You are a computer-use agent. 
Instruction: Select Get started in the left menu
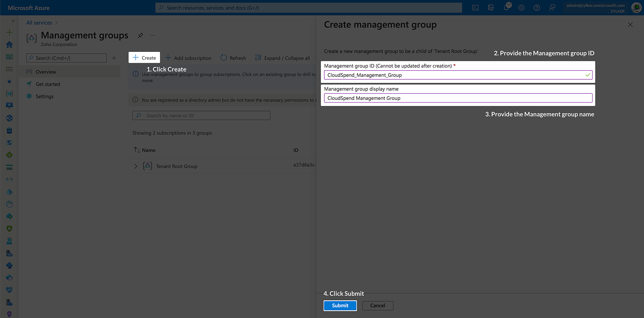coord(47,84)
